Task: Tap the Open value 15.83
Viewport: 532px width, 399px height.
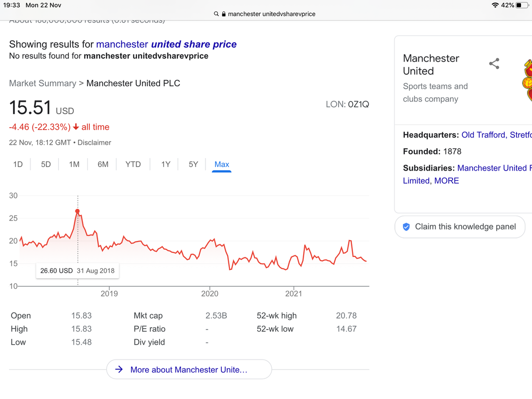Action: [x=81, y=316]
